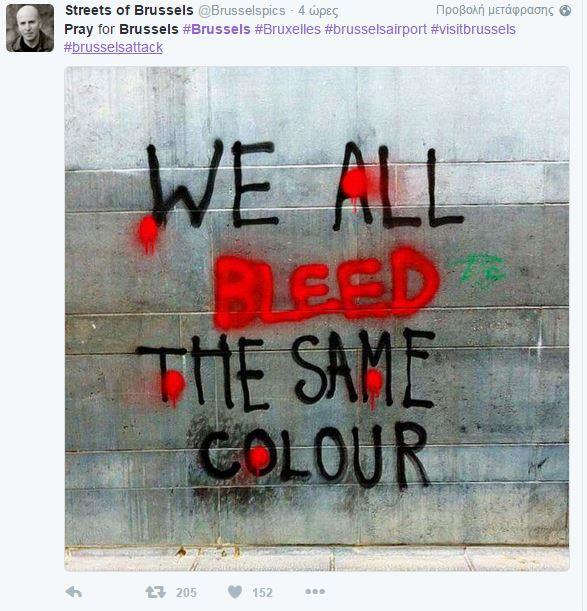Open the more options ellipsis
The height and width of the screenshot is (611, 587).
315,592
